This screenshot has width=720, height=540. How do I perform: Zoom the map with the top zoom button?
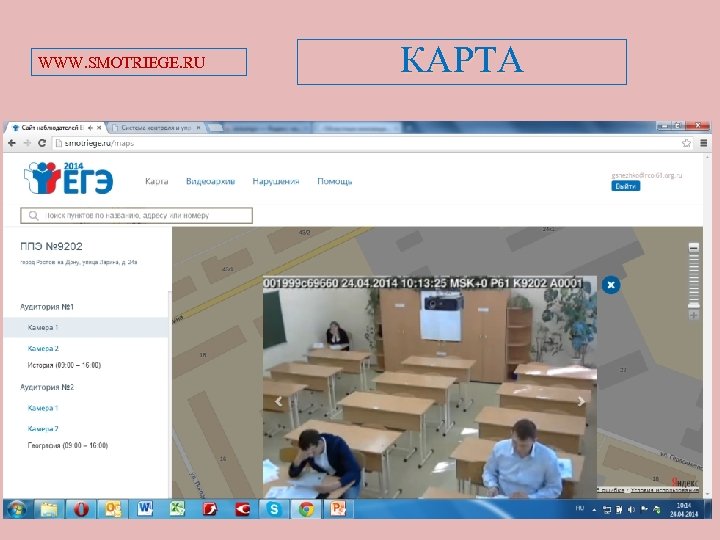click(694, 248)
